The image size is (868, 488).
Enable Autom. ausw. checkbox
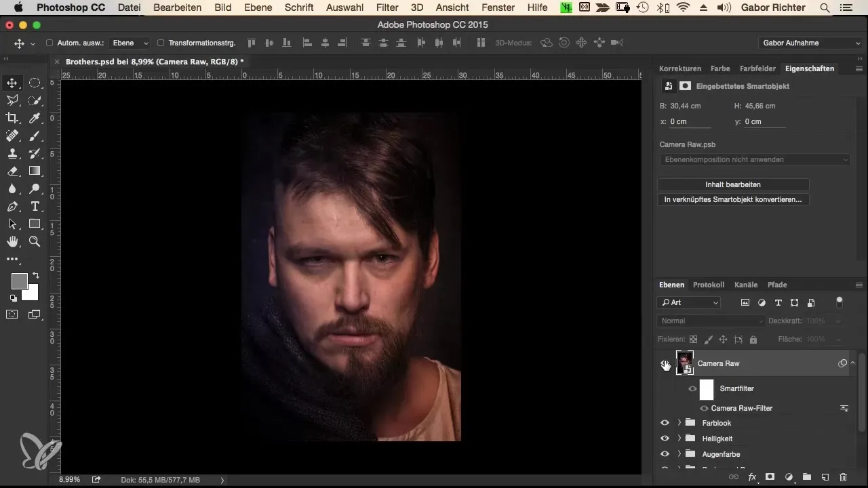(50, 43)
